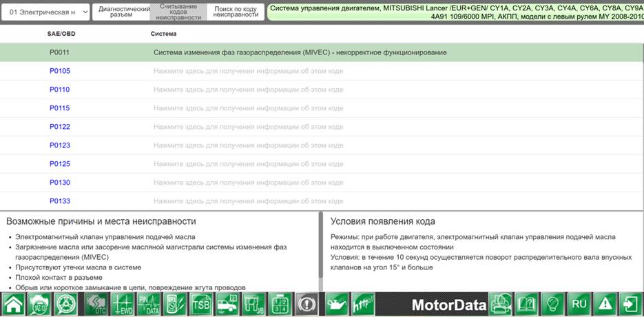Open the vehicle identification icon
644x317 pixels.
(x=39, y=305)
